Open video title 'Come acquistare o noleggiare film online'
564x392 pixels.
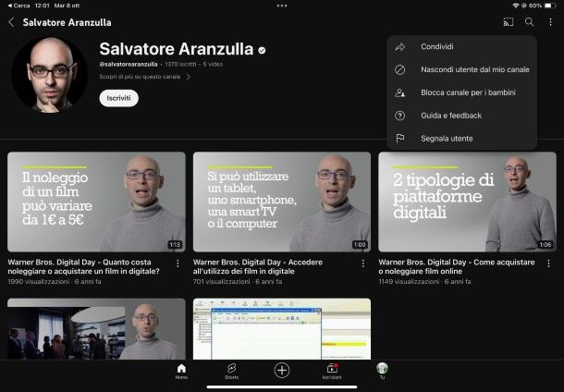point(457,267)
